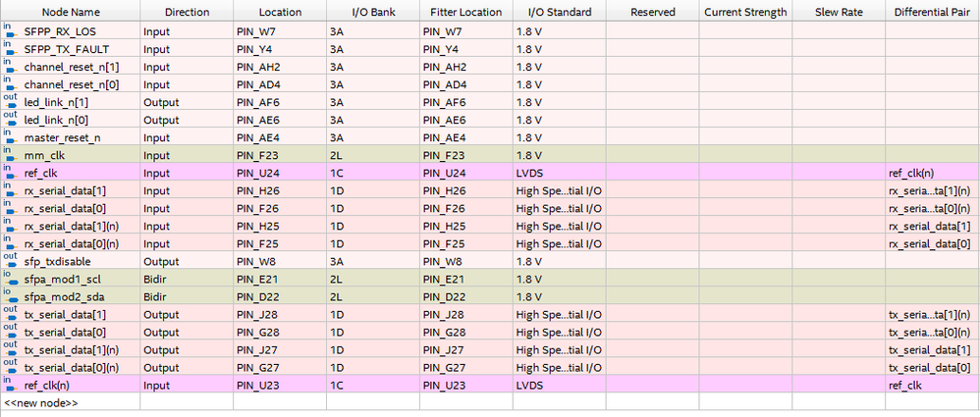Click the input pin icon for SFPP_RX_LOS
Image resolution: width=980 pixels, height=417 pixels.
[x=10, y=30]
